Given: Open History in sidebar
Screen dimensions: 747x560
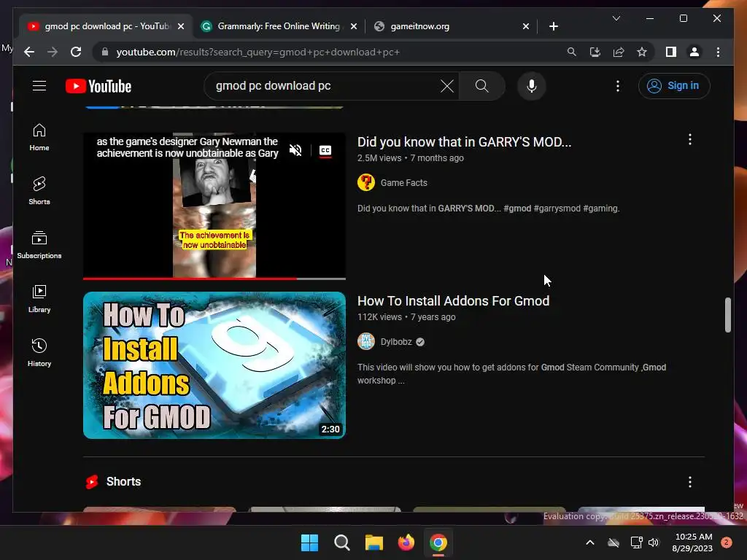Looking at the screenshot, I should 39,352.
